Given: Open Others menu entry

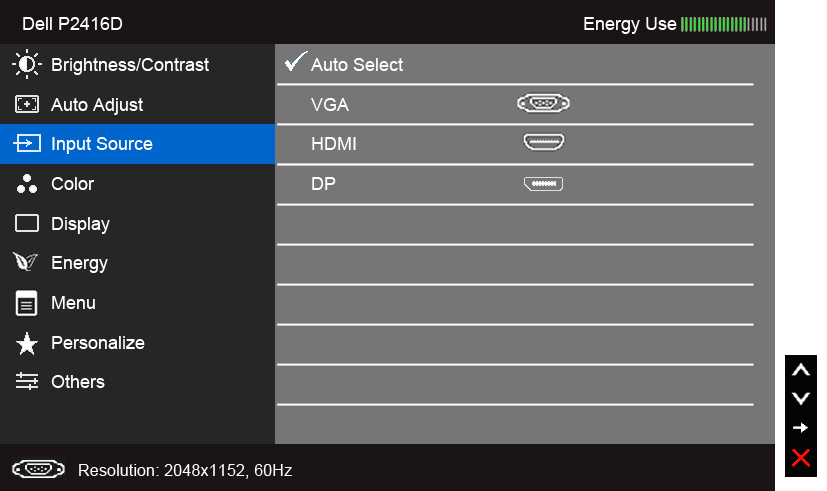Looking at the screenshot, I should [x=137, y=382].
